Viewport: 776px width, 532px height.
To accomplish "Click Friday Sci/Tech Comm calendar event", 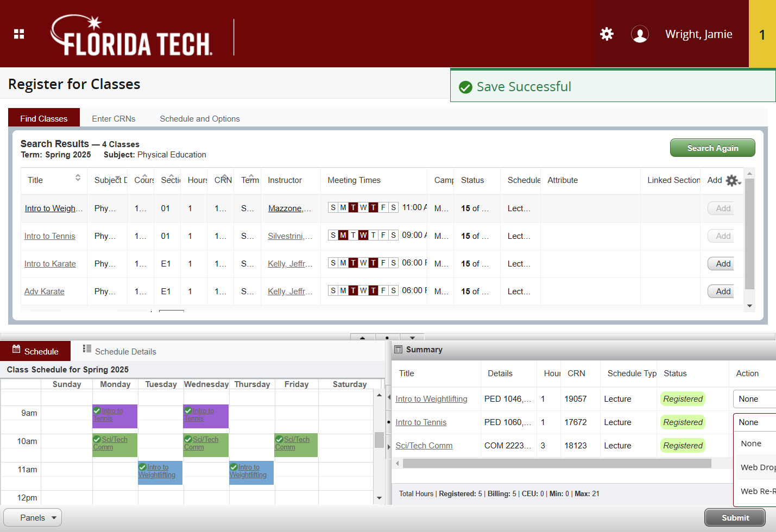I will (296, 445).
